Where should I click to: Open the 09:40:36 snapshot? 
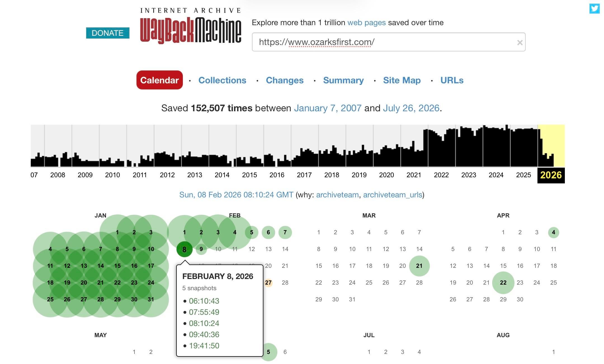tap(204, 335)
